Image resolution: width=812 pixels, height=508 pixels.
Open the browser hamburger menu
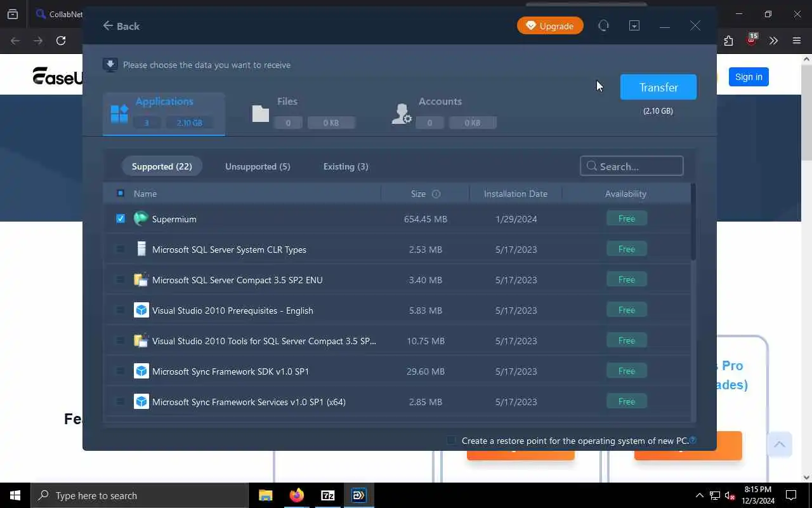tap(797, 41)
